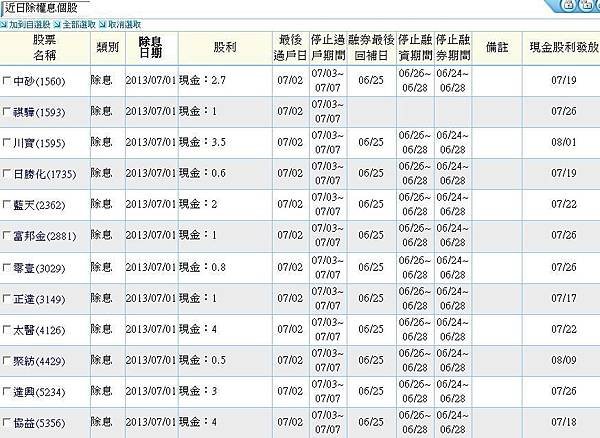This screenshot has width=600, height=438.
Task: Click dividend value 現金：0.6
Action: point(202,173)
